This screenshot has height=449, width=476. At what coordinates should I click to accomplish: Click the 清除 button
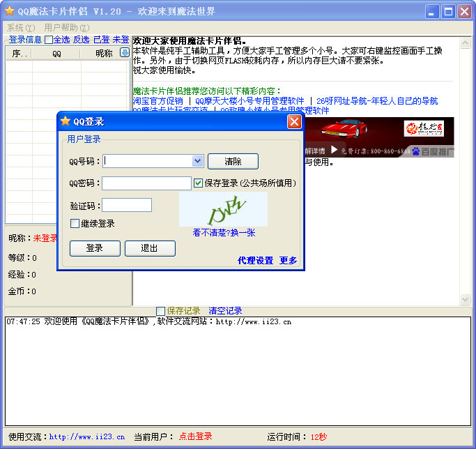tap(233, 161)
